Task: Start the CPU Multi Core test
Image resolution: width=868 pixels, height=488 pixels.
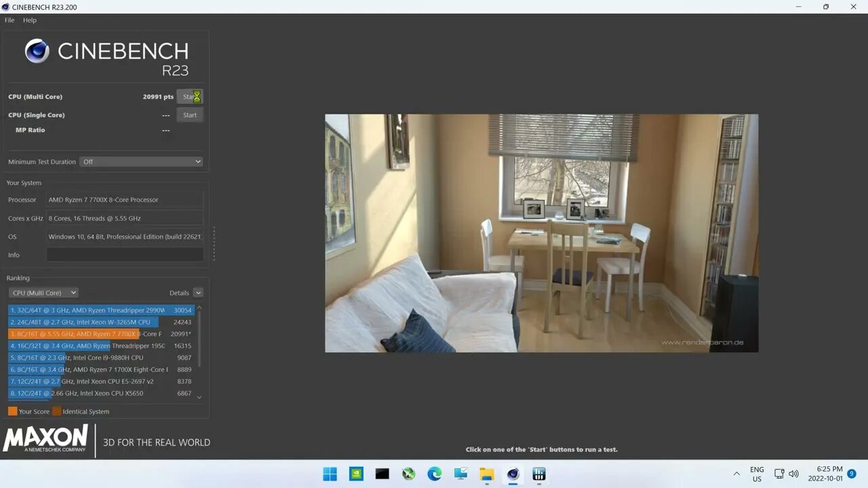Action: click(190, 97)
